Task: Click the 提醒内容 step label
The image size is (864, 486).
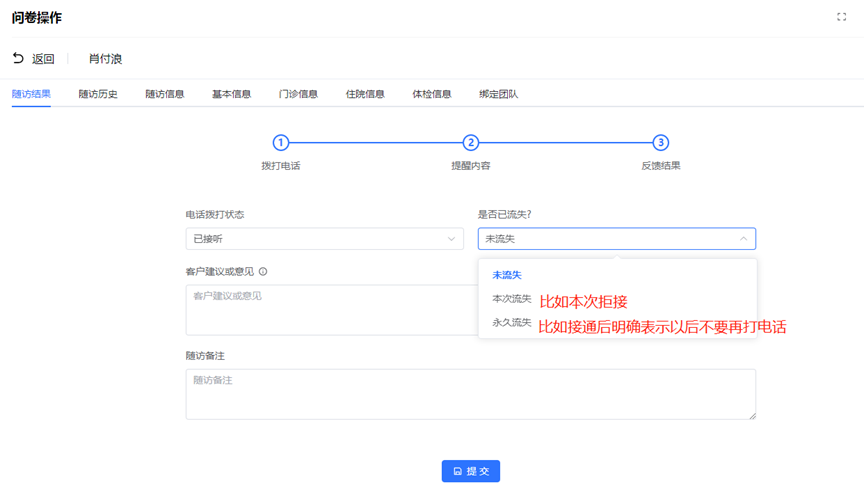Action: coord(471,165)
